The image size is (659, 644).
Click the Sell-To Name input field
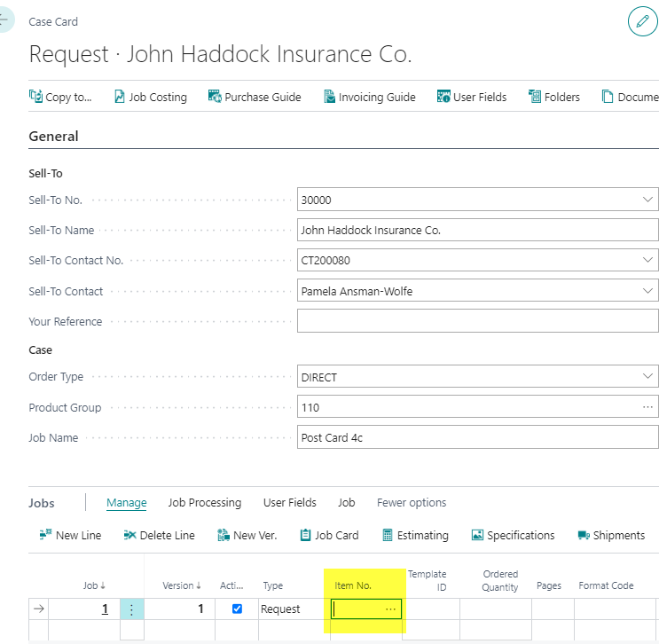(x=477, y=230)
